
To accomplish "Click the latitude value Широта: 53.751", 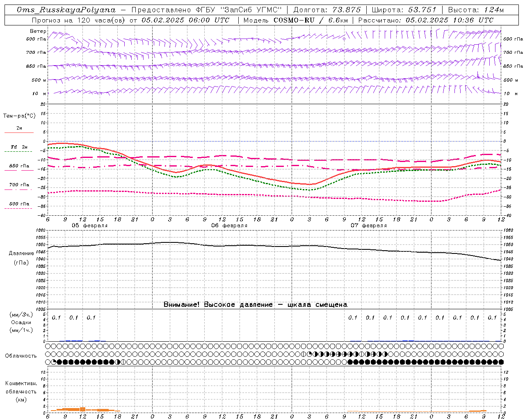I will (x=404, y=10).
